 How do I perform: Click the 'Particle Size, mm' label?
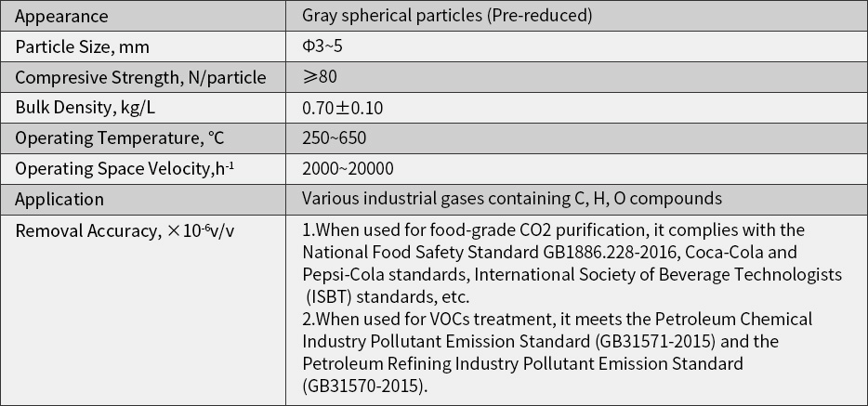coord(82,46)
